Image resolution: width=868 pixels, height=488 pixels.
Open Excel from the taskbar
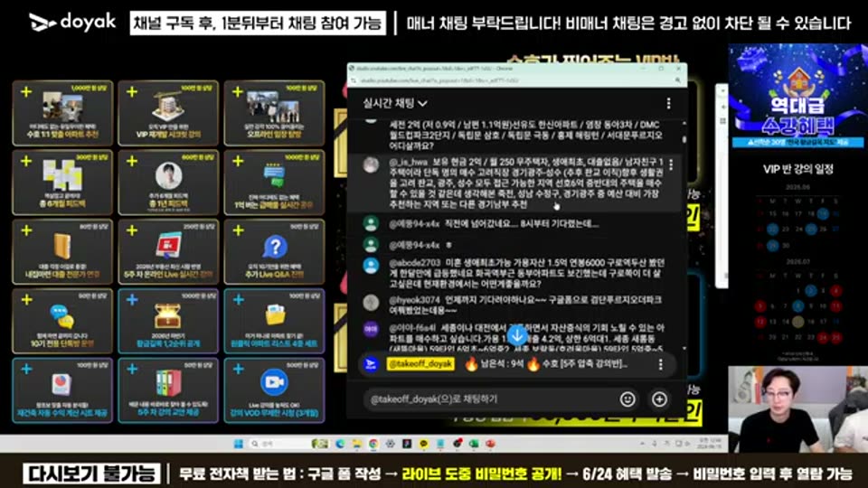[x=474, y=444]
